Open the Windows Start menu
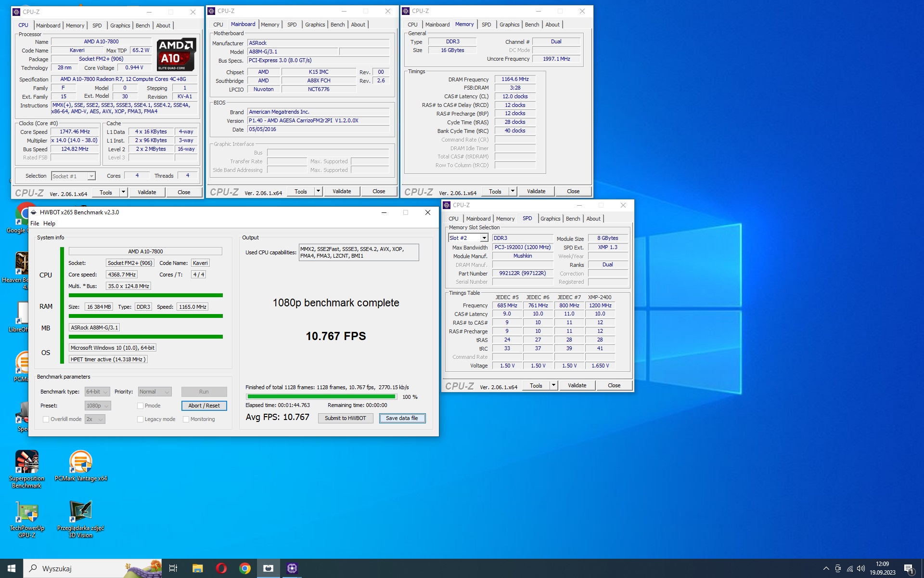Viewport: 924px width, 578px height. pos(12,568)
